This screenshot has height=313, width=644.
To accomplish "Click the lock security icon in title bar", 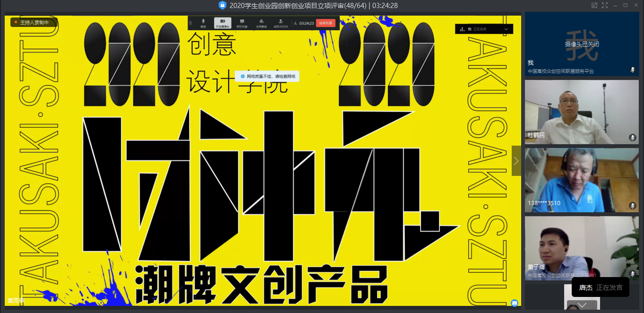I will point(223,5).
